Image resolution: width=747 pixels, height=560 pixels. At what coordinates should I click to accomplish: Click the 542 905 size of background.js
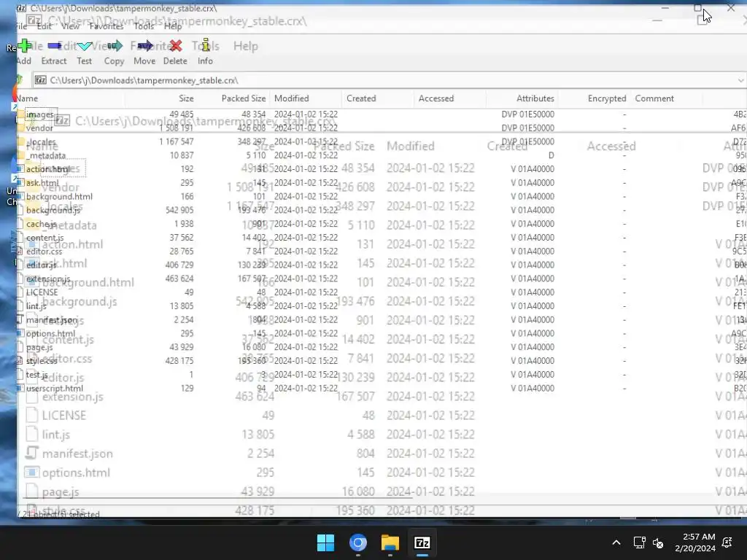click(179, 211)
